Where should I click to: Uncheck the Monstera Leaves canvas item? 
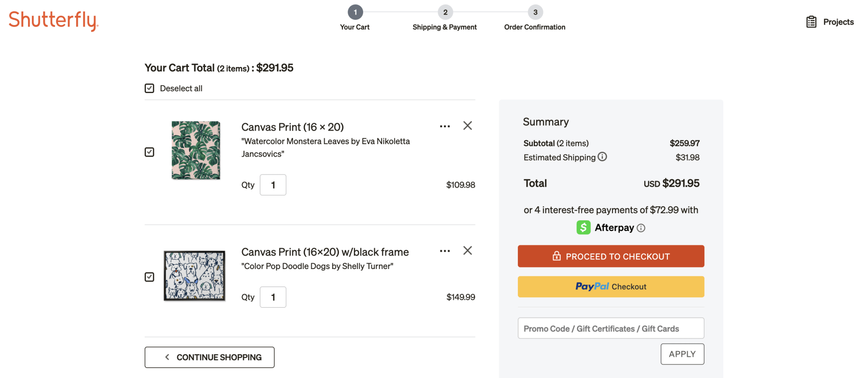click(x=149, y=152)
